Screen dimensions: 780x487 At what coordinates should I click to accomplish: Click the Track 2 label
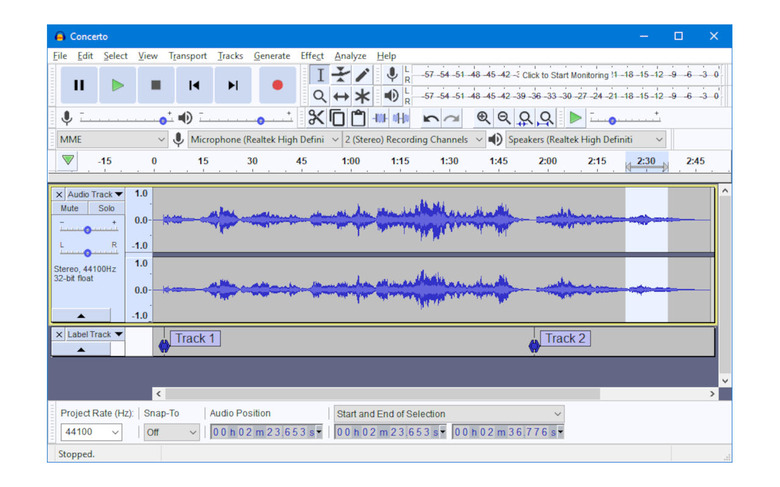[566, 338]
